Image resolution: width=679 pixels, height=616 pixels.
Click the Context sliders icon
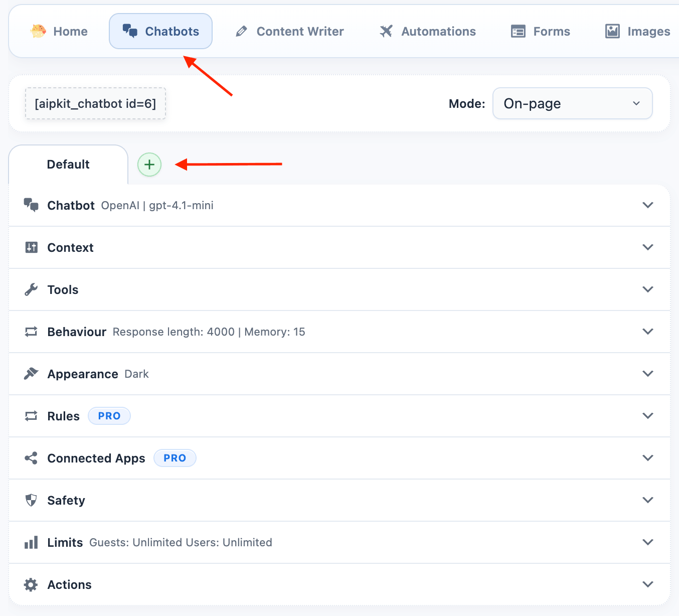point(31,247)
